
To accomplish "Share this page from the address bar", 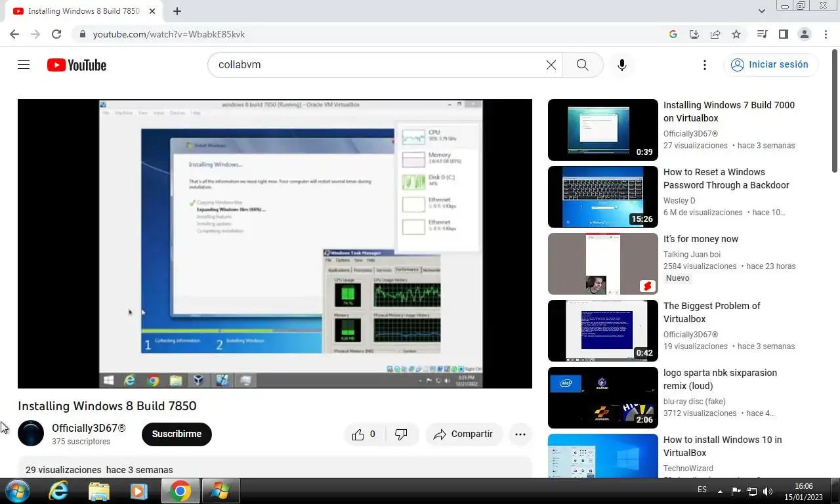I will point(715,34).
